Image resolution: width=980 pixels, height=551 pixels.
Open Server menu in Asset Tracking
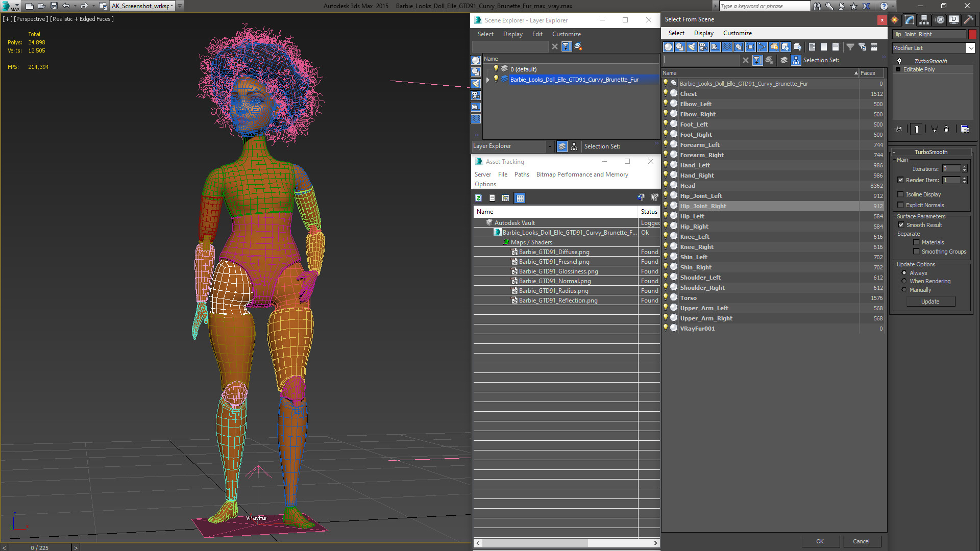click(482, 174)
